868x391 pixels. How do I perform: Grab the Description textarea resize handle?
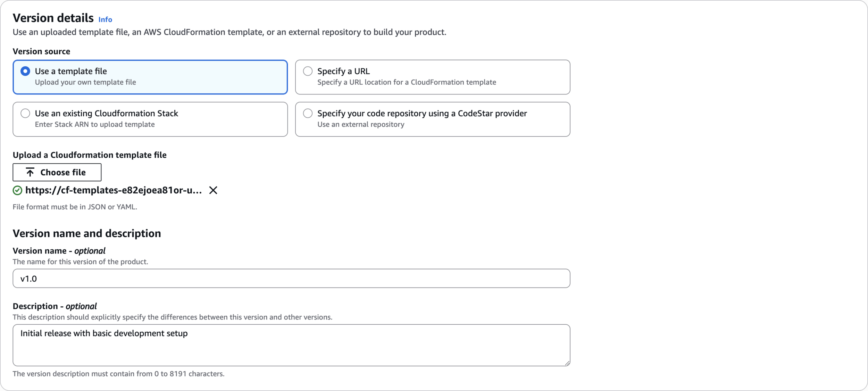tap(567, 363)
